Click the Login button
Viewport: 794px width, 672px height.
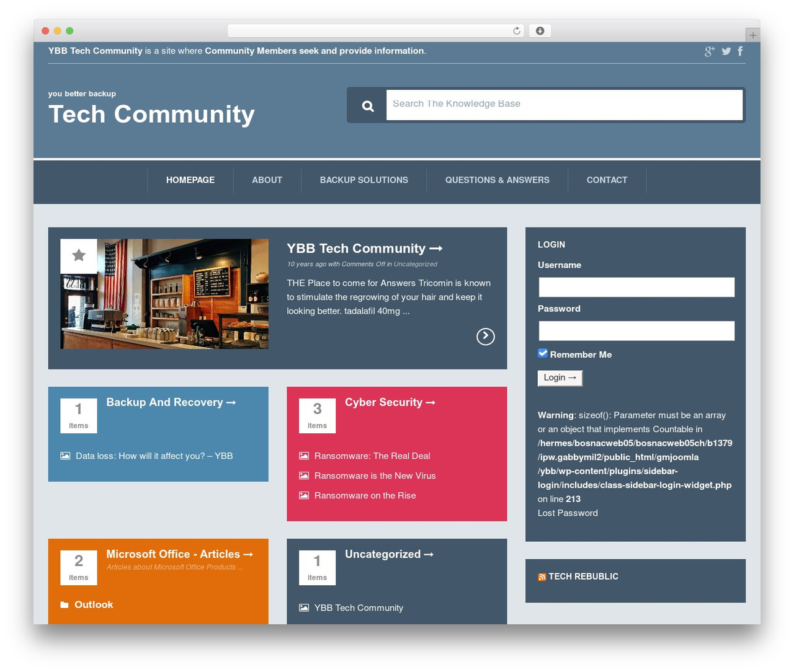coord(560,378)
